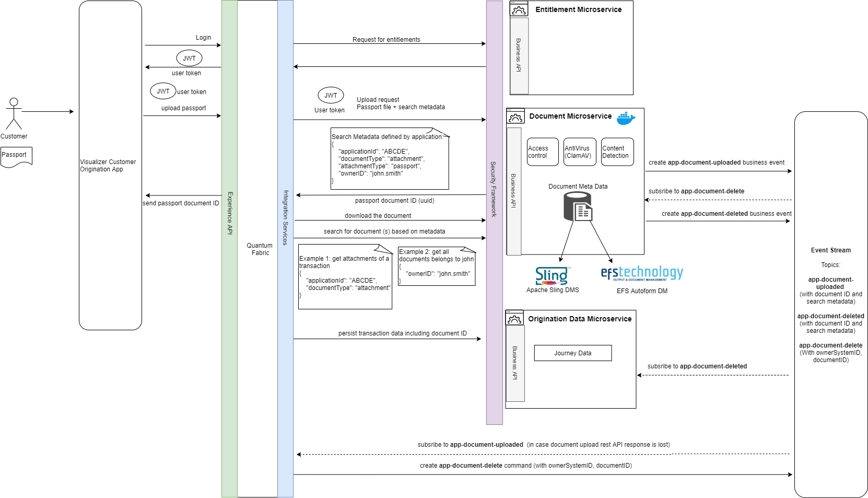Select the Journey Data box
The height and width of the screenshot is (498, 868).
[x=572, y=353]
